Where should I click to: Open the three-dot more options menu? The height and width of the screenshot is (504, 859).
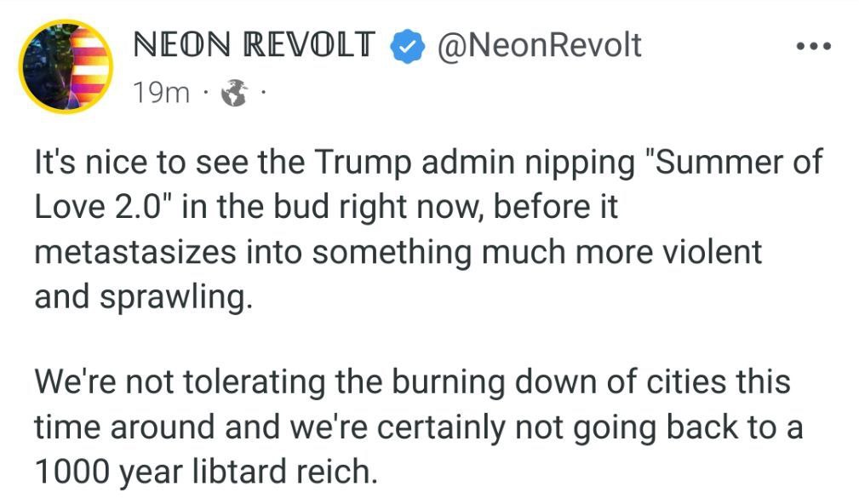pos(814,47)
